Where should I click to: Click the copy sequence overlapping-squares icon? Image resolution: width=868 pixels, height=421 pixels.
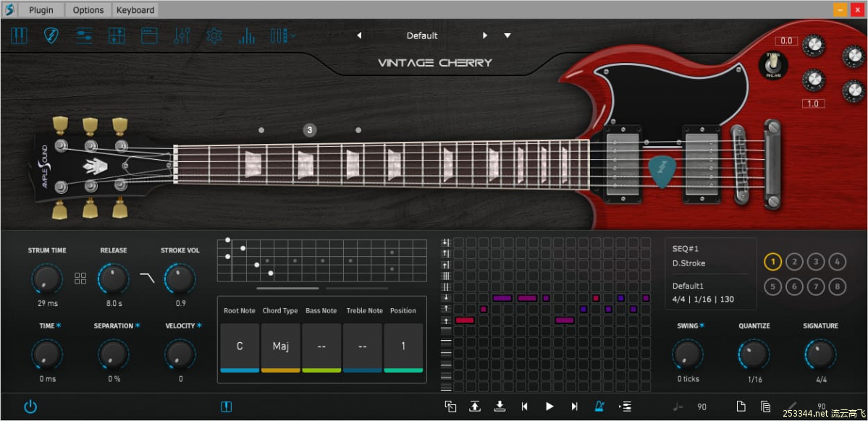(450, 407)
